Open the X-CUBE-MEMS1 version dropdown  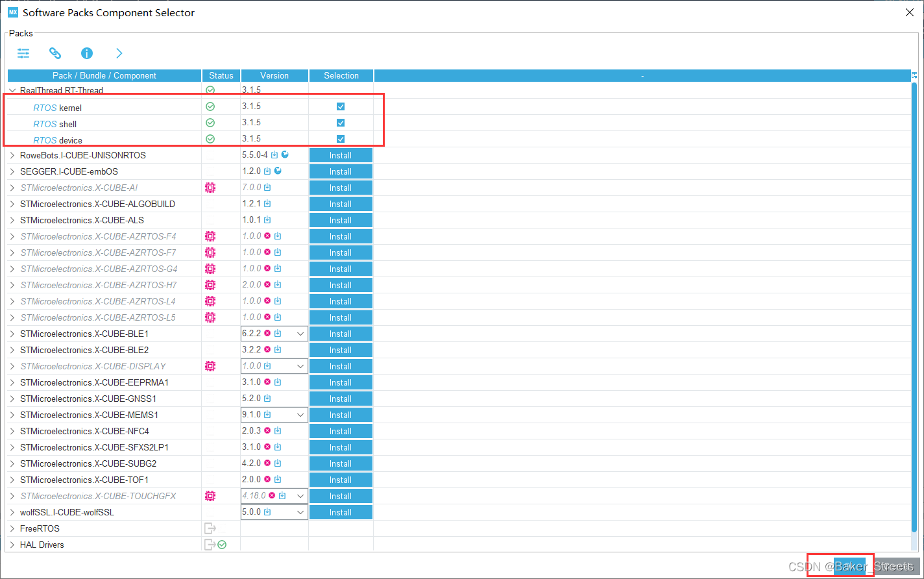(x=300, y=415)
